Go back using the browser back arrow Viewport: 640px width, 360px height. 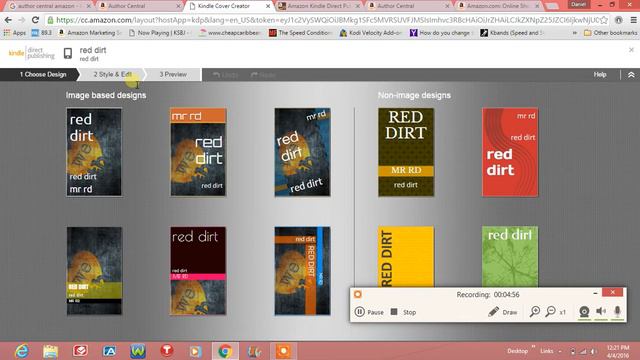point(8,20)
